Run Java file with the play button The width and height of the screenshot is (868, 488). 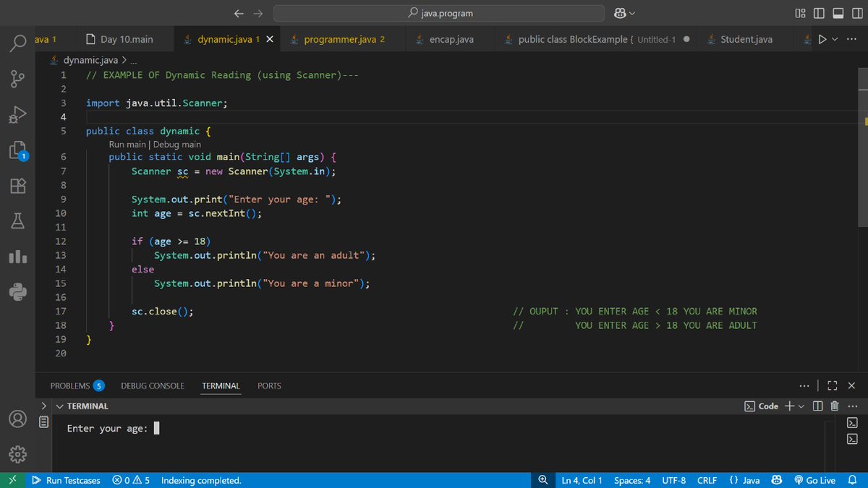click(822, 39)
